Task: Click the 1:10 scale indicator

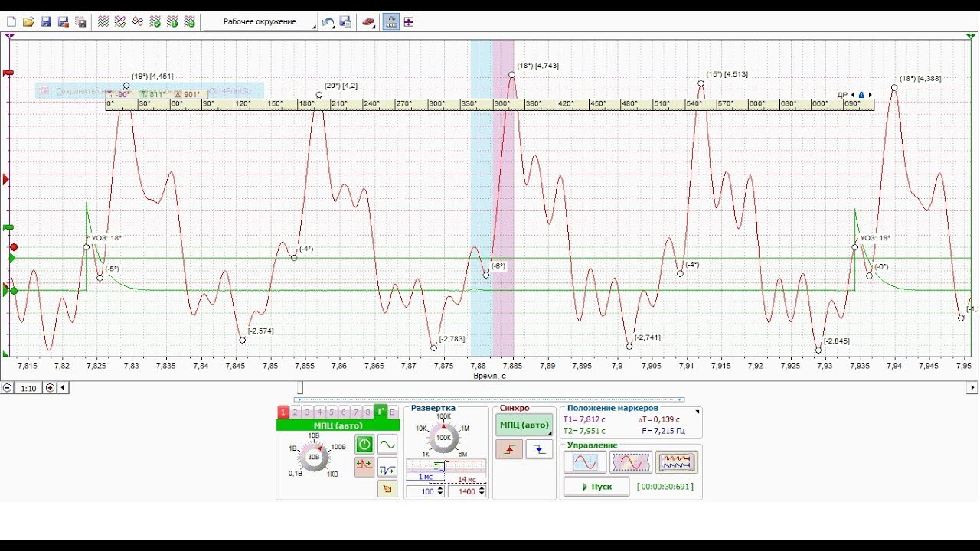Action: tap(29, 388)
